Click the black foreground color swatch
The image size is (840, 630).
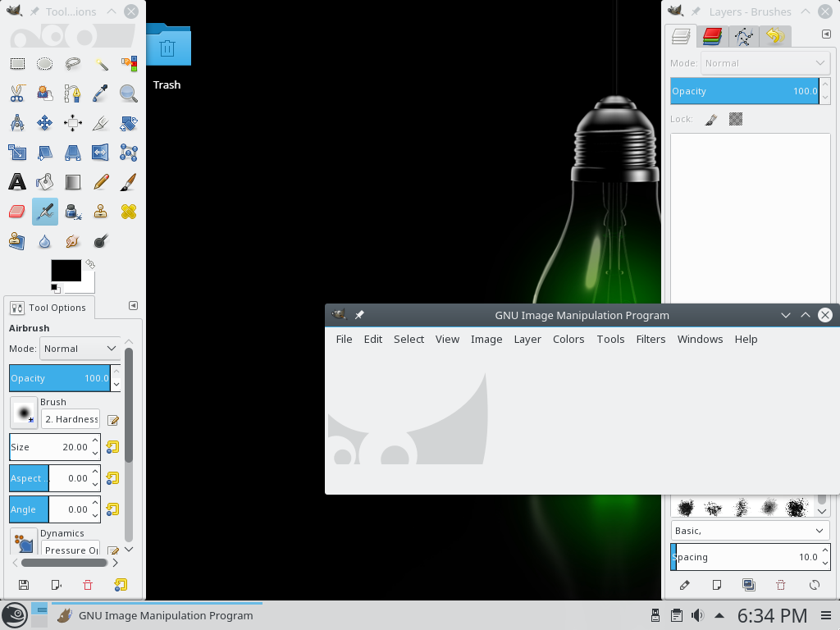tap(66, 271)
